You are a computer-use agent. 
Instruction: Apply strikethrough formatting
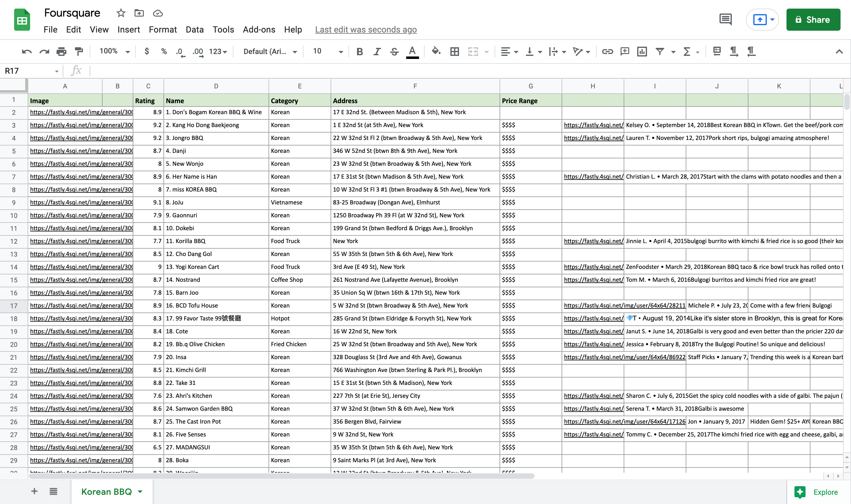(394, 51)
